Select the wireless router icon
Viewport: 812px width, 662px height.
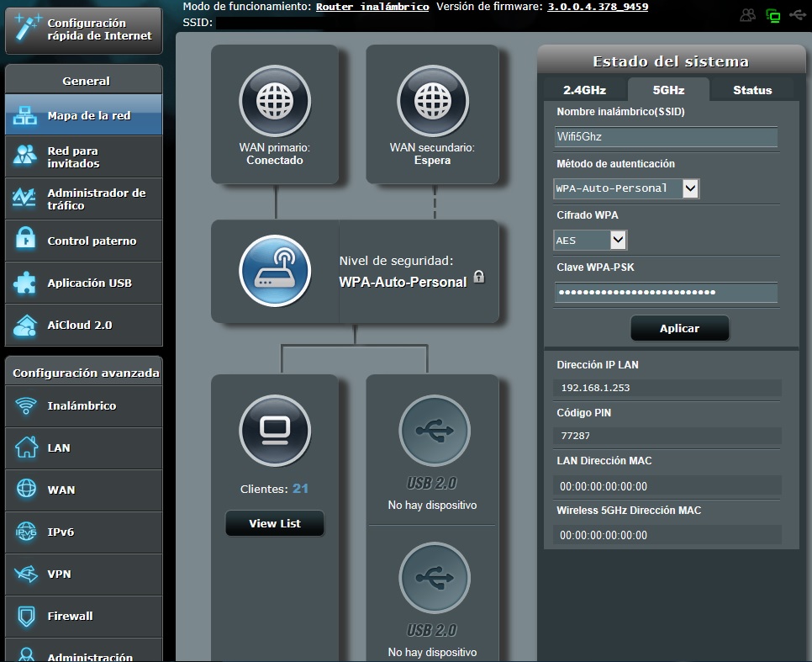(x=275, y=271)
